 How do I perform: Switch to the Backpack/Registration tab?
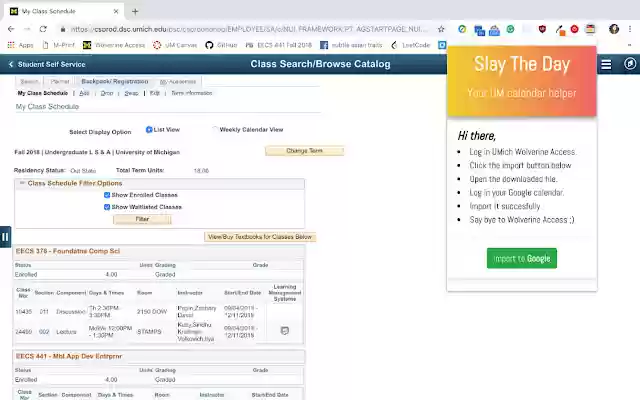pyautogui.click(x=115, y=81)
